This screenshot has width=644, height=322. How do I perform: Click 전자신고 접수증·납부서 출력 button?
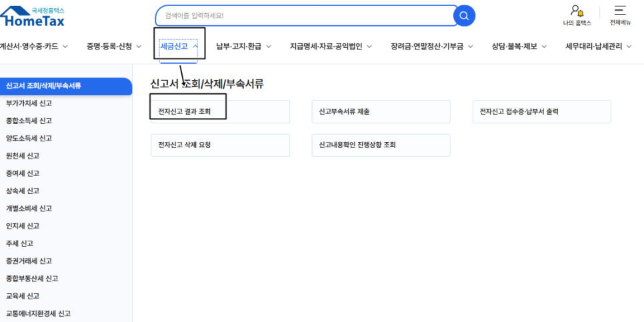click(542, 112)
